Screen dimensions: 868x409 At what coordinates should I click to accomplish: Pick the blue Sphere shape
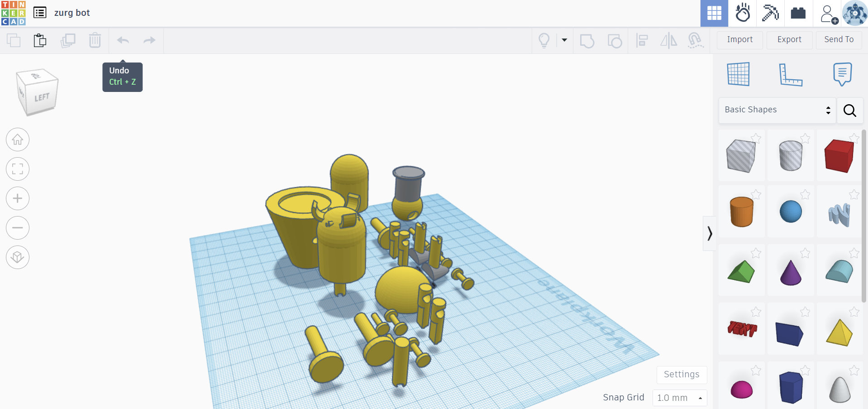coord(791,212)
